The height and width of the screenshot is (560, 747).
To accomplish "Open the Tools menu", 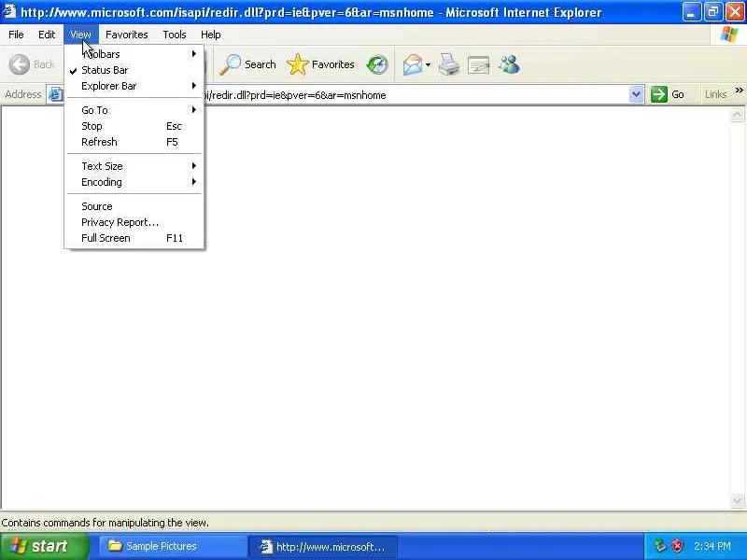I will [x=175, y=35].
